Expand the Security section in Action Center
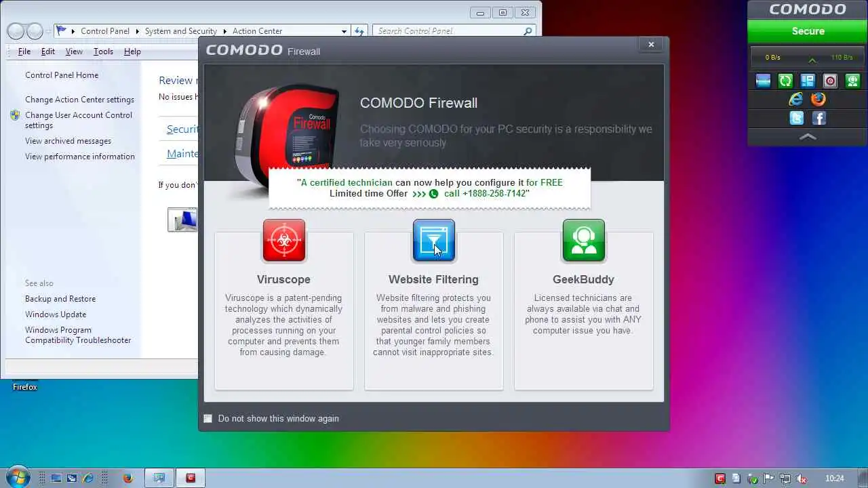This screenshot has height=488, width=868. [x=182, y=129]
